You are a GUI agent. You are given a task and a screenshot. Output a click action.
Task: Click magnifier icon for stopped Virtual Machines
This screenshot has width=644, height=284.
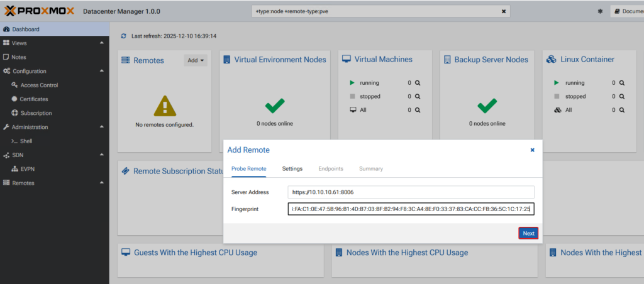pos(416,97)
